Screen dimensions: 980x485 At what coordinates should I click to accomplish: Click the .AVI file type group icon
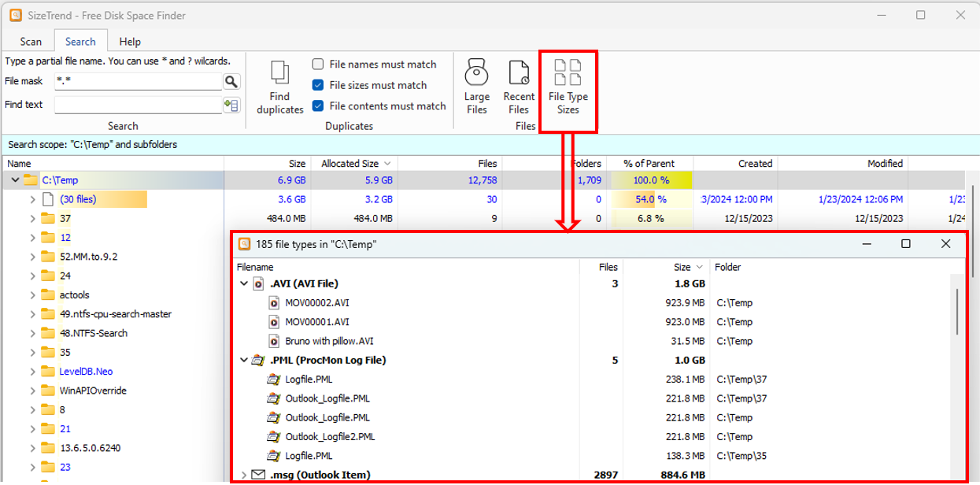coord(258,283)
